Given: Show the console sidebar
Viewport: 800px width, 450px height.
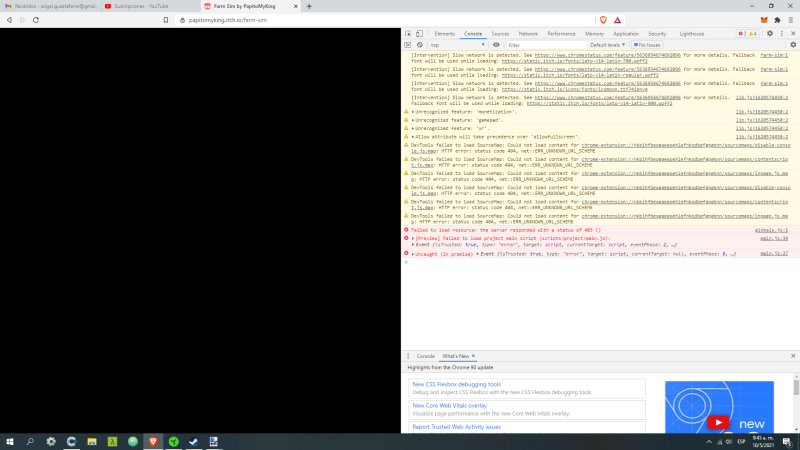Looking at the screenshot, I should (408, 45).
